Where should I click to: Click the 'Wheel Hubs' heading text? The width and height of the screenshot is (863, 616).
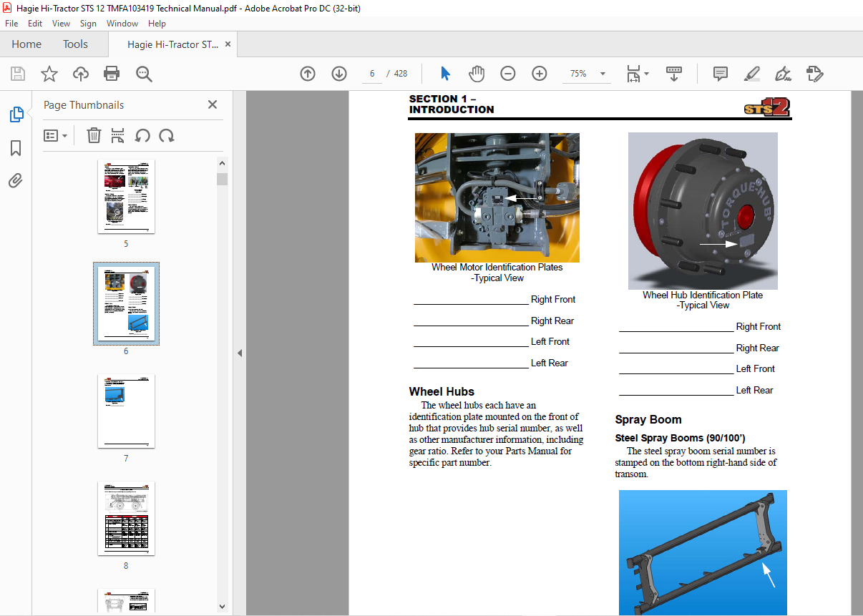(442, 391)
